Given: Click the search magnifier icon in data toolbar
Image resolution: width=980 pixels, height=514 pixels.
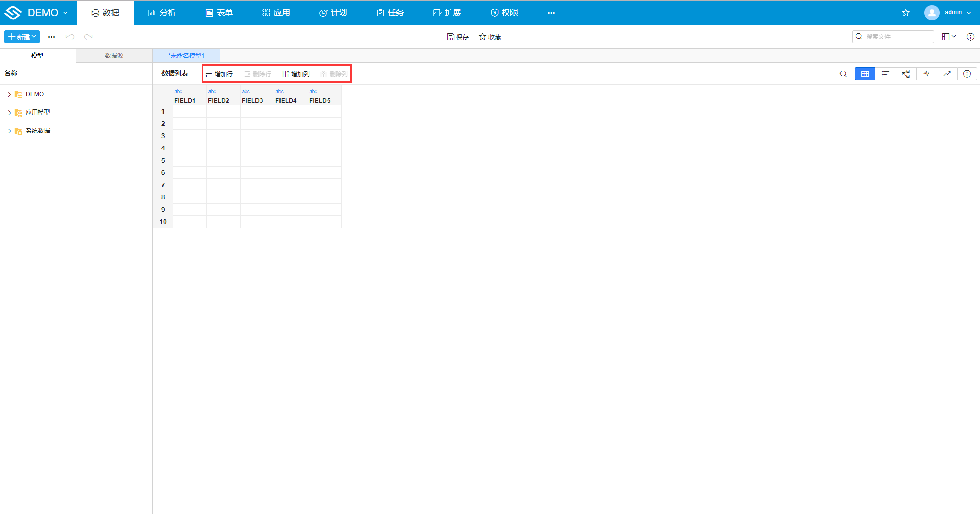Looking at the screenshot, I should tap(843, 74).
